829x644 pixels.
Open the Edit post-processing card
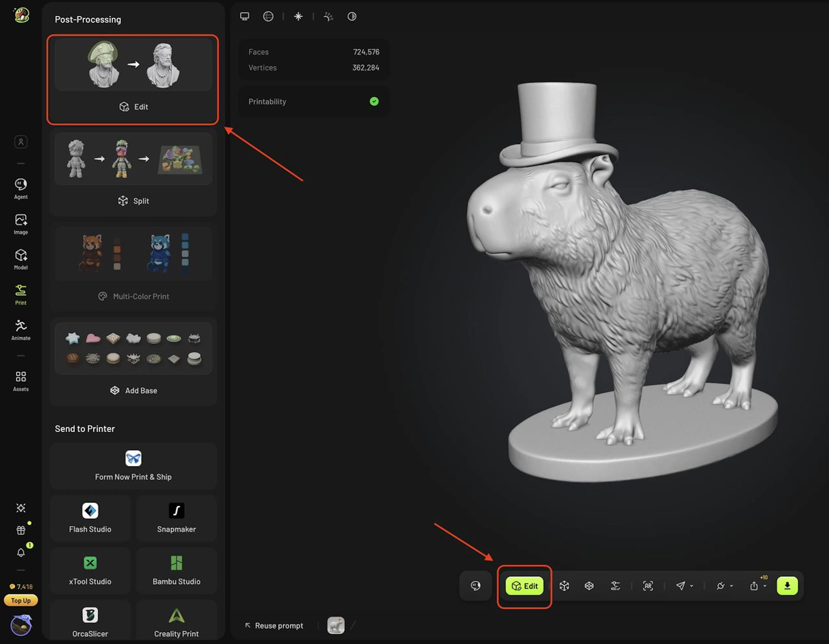point(133,80)
